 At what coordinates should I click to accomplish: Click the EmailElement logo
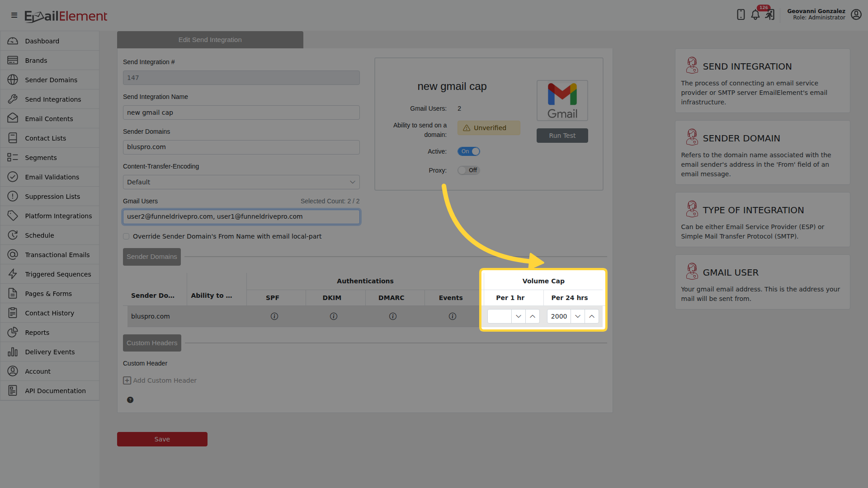click(66, 16)
